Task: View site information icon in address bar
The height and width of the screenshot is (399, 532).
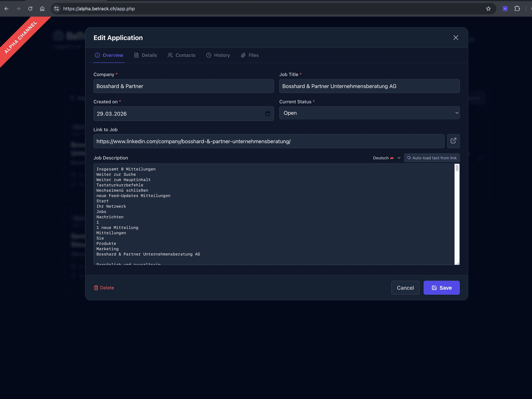Action: pos(57,8)
